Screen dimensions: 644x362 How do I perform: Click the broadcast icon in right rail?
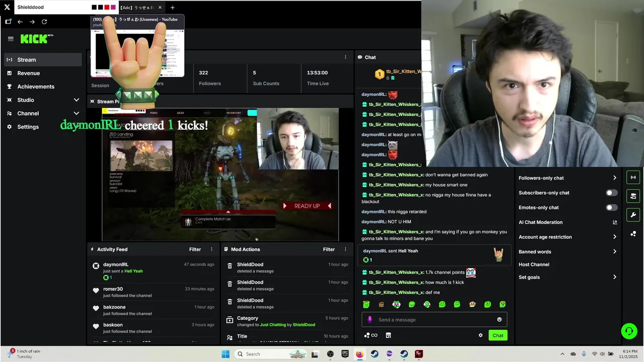[x=633, y=177]
